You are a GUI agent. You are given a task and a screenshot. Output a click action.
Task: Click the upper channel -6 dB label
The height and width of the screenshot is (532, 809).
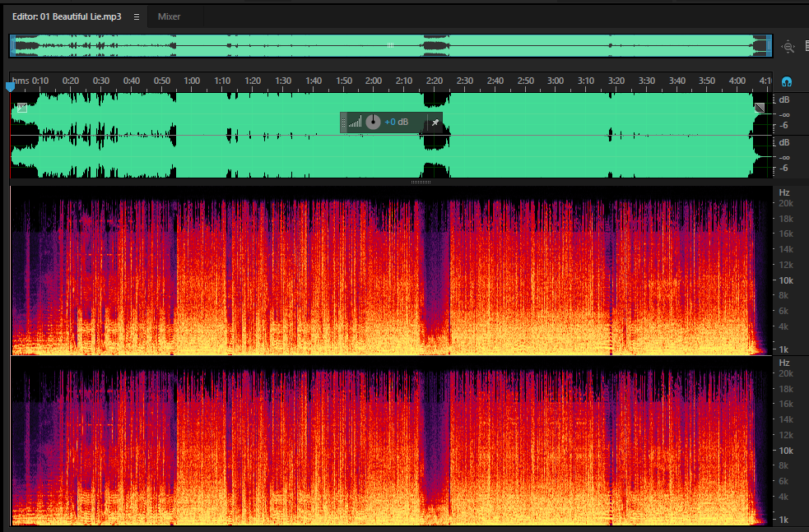pyautogui.click(x=783, y=125)
